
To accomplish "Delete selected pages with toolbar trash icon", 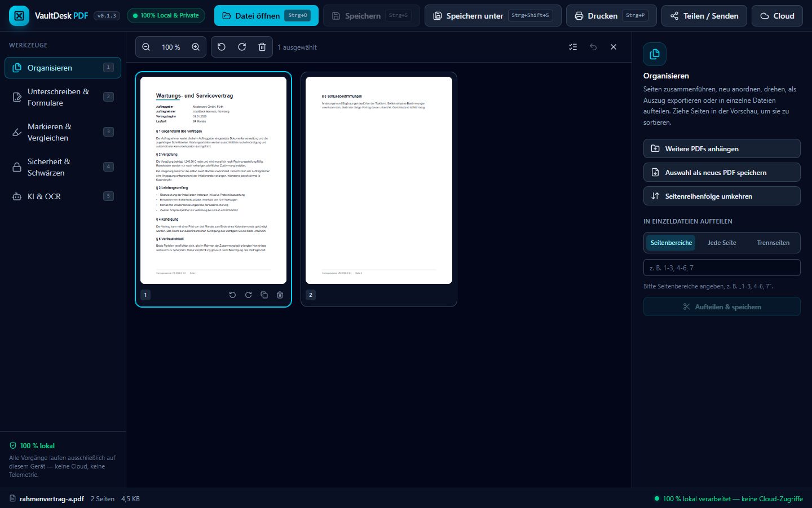I will pos(262,47).
